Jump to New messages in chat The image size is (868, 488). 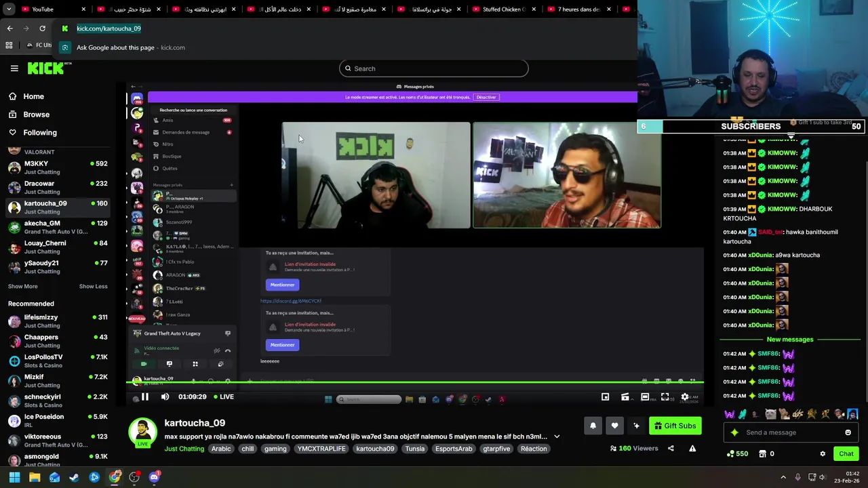[x=789, y=340]
